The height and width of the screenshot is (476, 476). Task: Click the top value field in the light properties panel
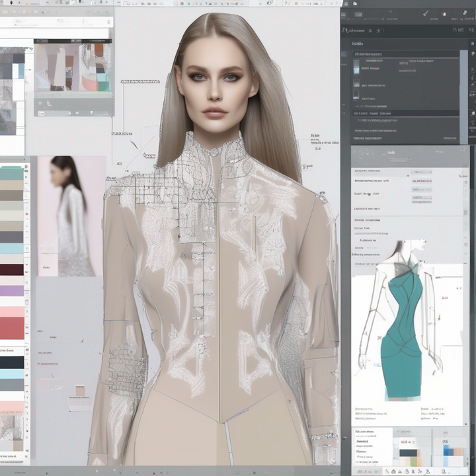pyautogui.click(x=422, y=172)
